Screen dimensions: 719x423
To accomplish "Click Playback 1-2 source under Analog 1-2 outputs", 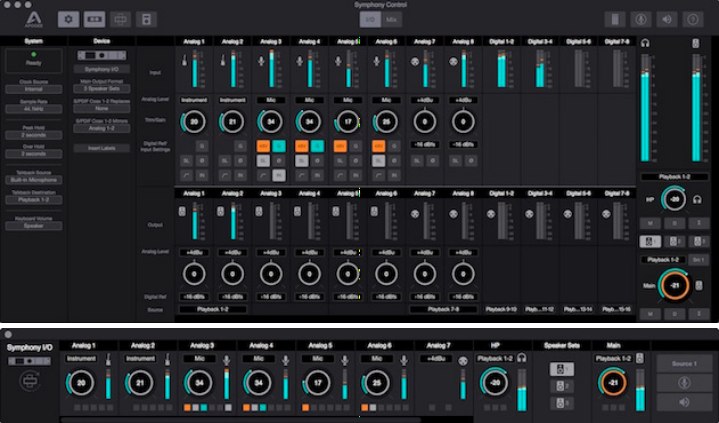I will (x=212, y=309).
